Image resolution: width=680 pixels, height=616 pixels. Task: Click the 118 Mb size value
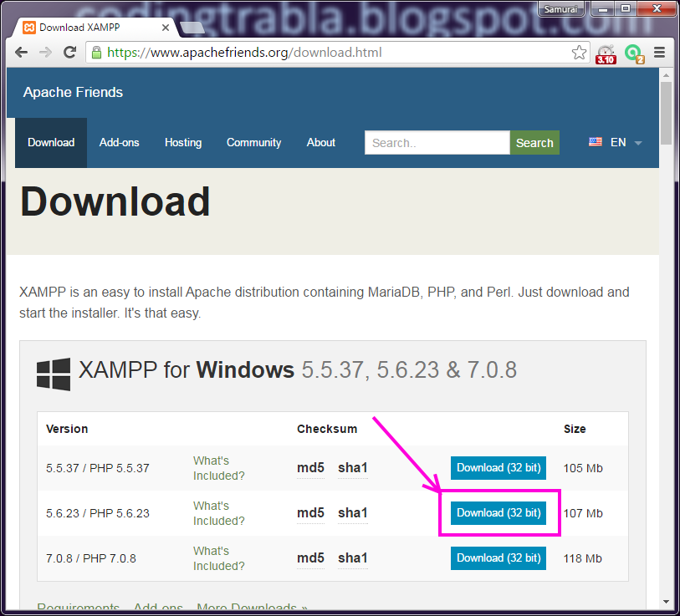[582, 559]
